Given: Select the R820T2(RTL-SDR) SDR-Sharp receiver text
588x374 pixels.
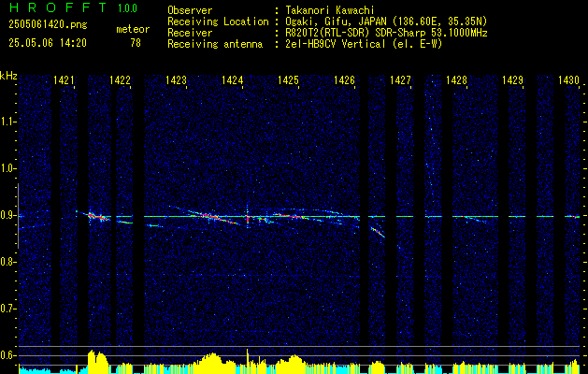Looking at the screenshot, I should coord(386,33).
